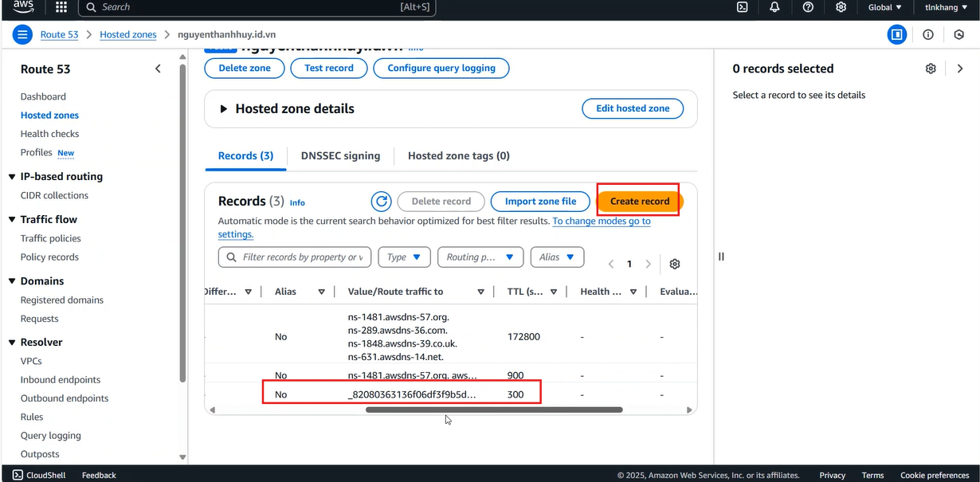Go to the previous records page arrow
The height and width of the screenshot is (482, 980).
[x=611, y=264]
